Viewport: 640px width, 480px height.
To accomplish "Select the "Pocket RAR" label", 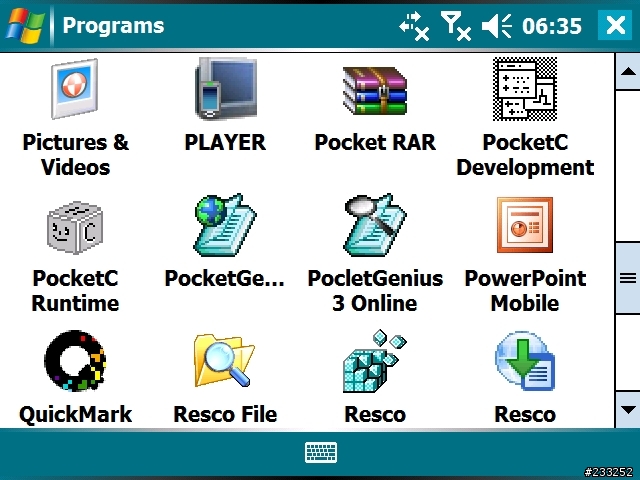I will 375,142.
